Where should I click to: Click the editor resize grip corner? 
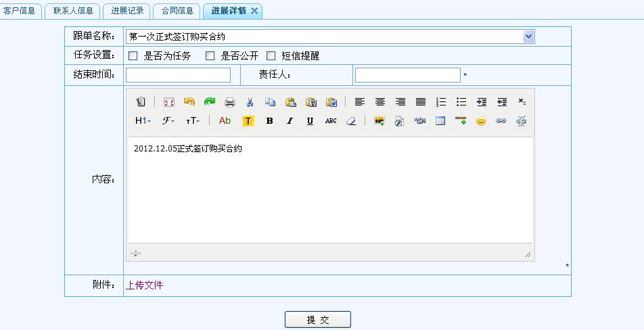click(528, 254)
